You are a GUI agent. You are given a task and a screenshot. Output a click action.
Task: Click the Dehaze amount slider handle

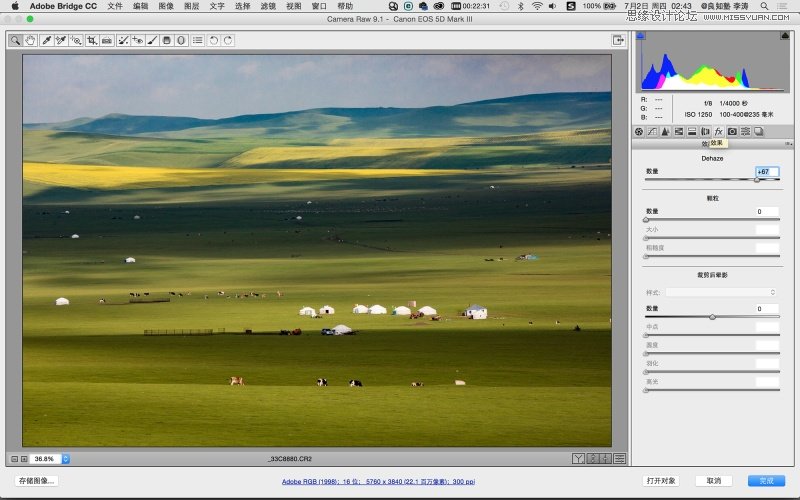tap(756, 180)
